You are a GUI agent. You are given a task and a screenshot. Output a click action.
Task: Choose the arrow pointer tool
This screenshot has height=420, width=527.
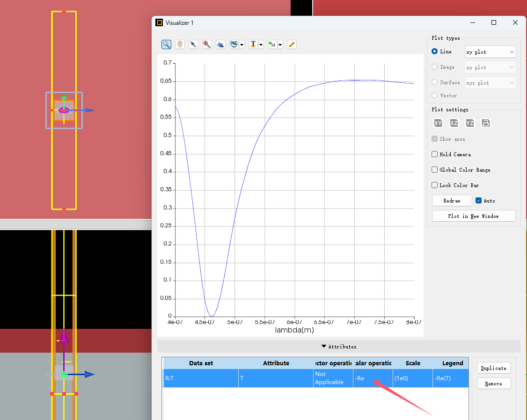click(x=193, y=44)
